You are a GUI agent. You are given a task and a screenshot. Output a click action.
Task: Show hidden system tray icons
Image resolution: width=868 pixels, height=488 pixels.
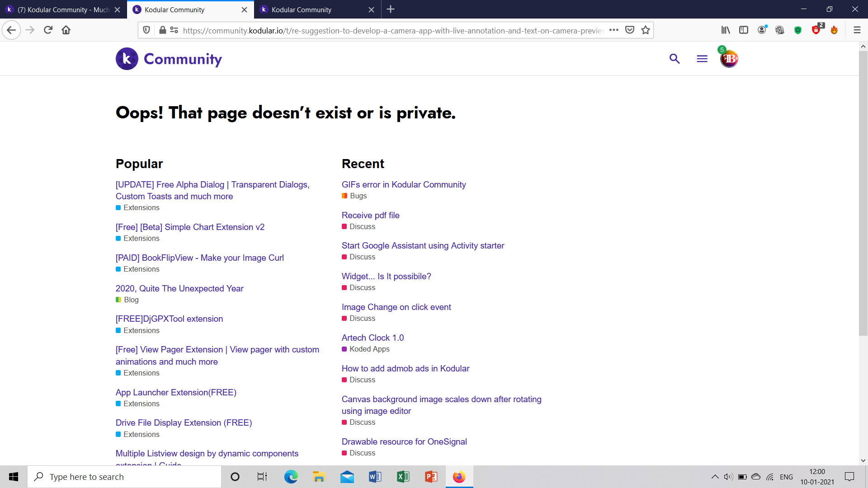(x=715, y=477)
